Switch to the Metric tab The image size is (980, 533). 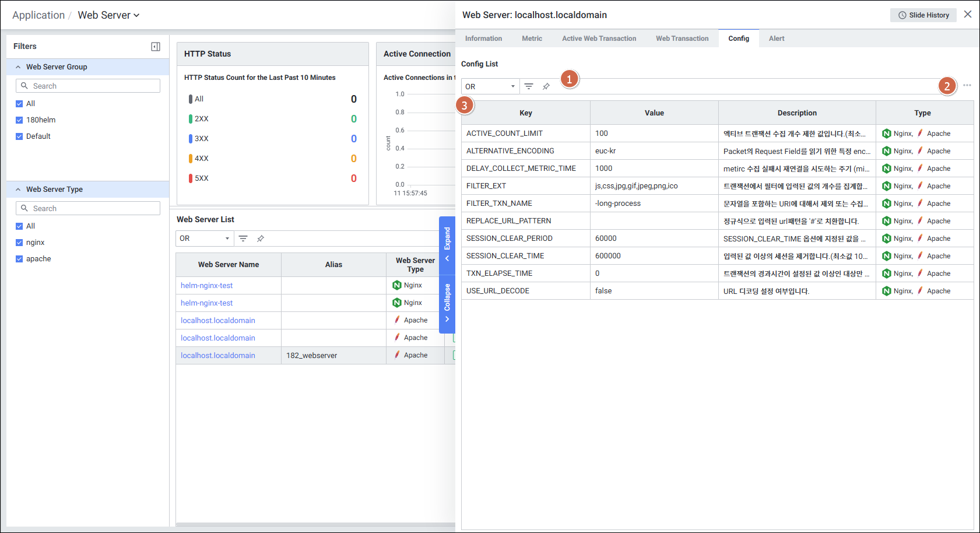click(x=532, y=38)
